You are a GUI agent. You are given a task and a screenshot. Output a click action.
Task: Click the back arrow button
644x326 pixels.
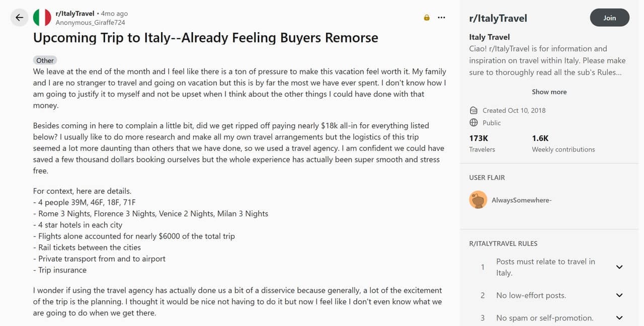(x=19, y=18)
